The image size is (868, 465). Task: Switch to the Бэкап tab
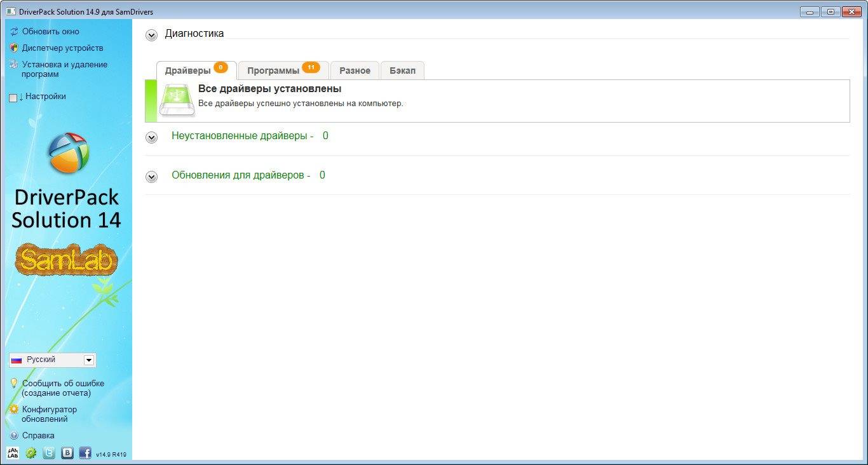tap(402, 71)
